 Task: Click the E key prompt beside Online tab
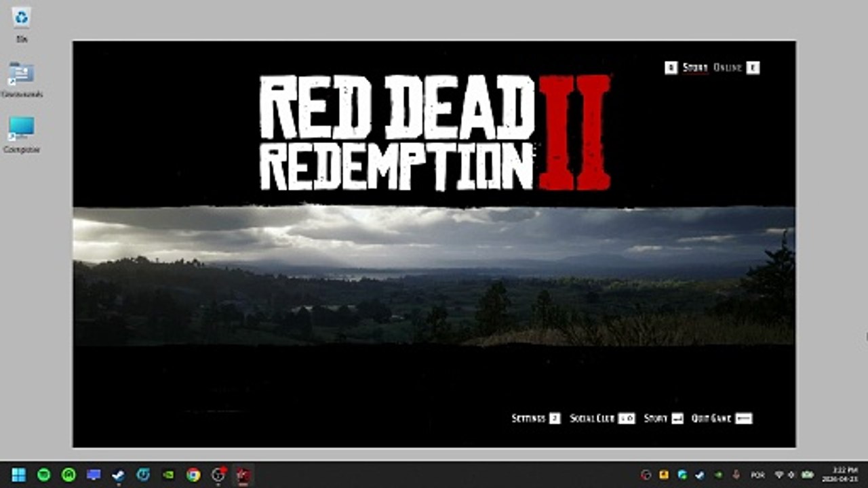[x=753, y=68]
